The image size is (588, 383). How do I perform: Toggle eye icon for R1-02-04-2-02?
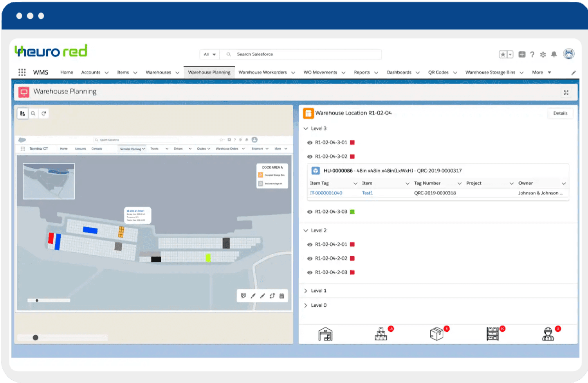310,259
